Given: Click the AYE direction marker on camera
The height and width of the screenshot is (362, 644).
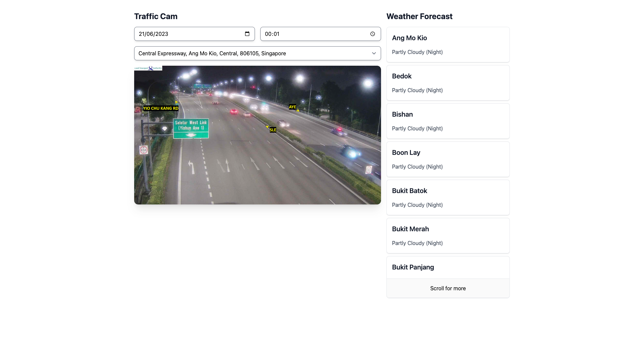Looking at the screenshot, I should 292,107.
